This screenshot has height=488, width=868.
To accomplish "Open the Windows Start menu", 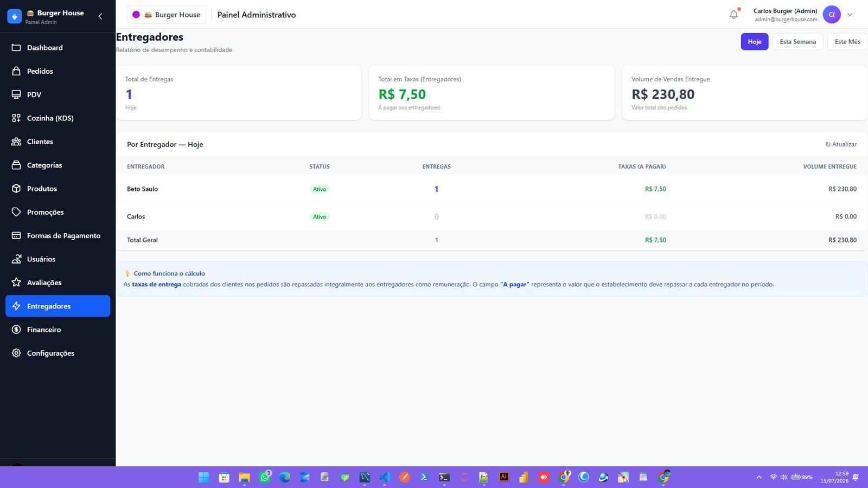I will click(x=203, y=477).
